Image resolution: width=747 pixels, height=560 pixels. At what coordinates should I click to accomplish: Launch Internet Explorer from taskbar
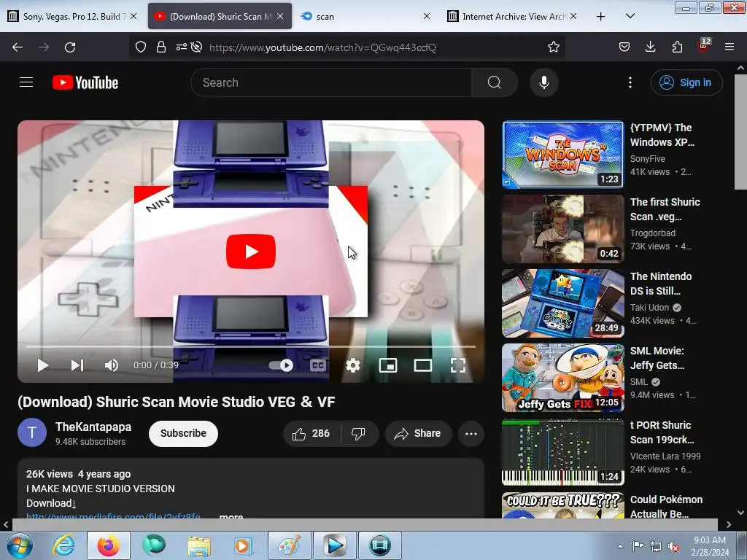[64, 545]
